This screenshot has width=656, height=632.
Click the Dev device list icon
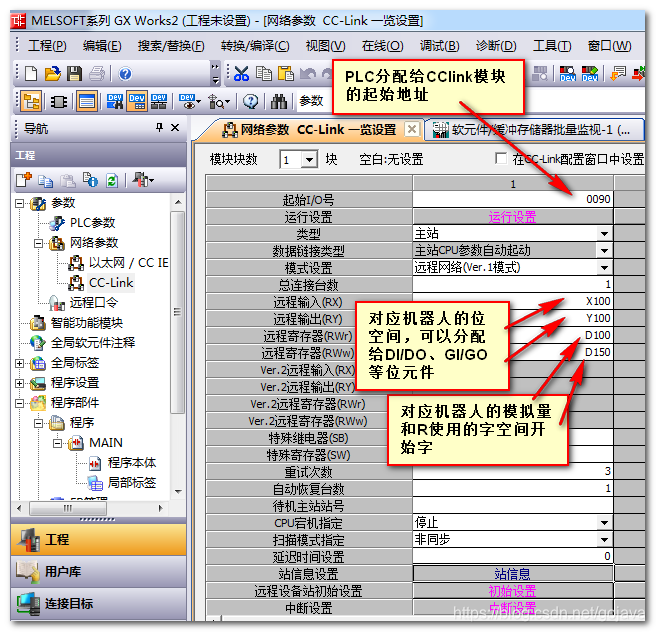pos(137,101)
